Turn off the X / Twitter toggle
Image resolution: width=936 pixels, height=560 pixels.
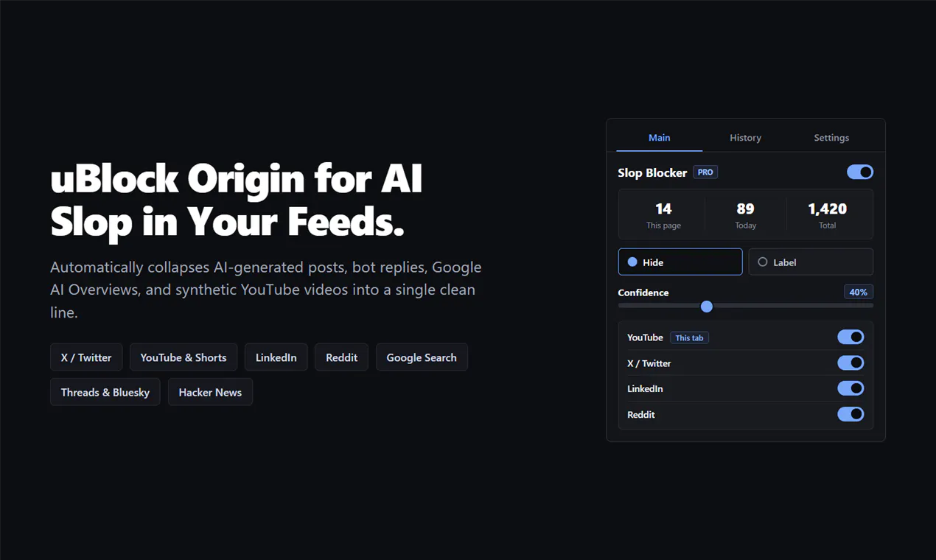tap(851, 363)
